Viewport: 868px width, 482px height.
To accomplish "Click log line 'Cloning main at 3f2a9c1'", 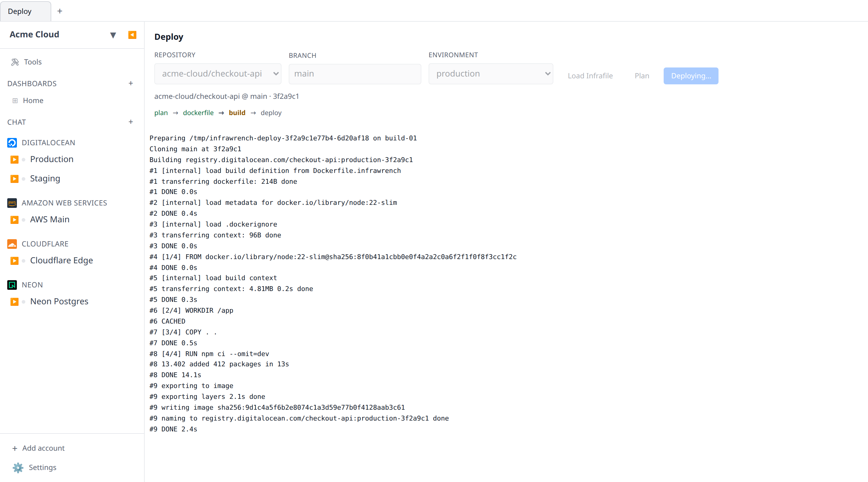I will (195, 149).
